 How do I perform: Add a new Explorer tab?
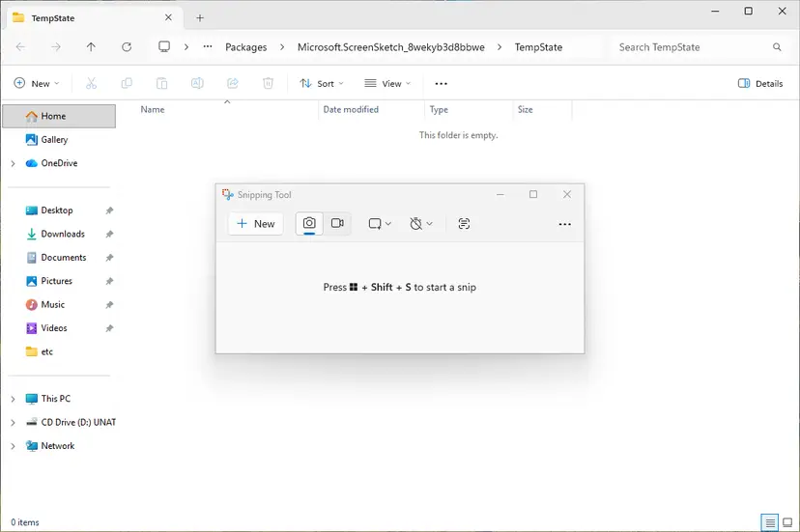point(200,17)
